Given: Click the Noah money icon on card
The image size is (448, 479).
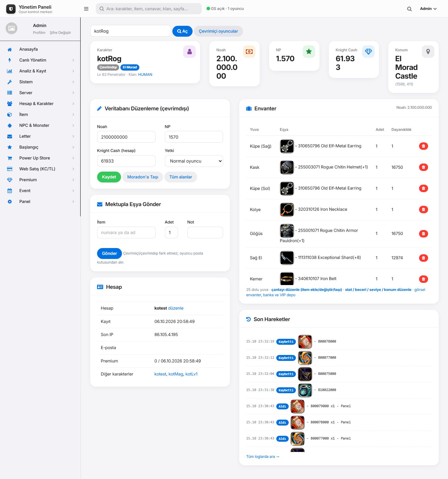Looking at the screenshot, I should [x=249, y=52].
